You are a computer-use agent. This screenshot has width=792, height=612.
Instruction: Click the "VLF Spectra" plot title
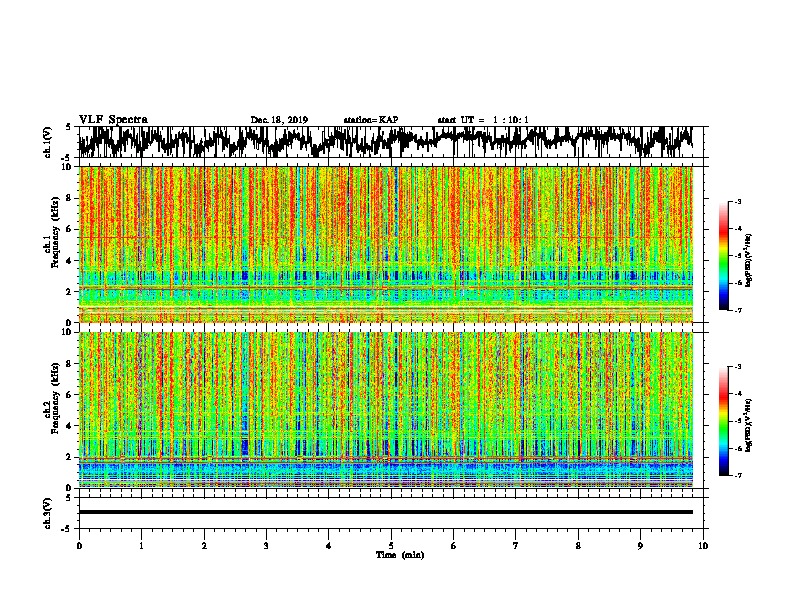(113, 119)
